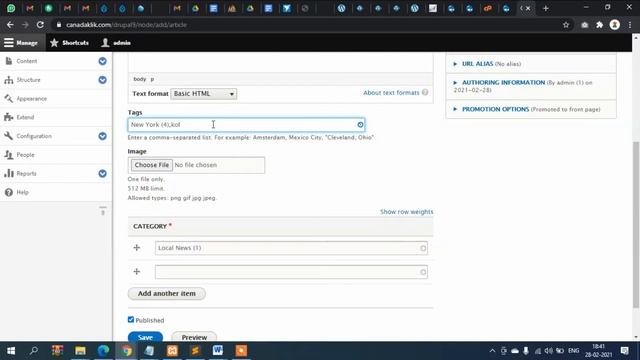This screenshot has width=640, height=360.
Task: Grab the empty category row drag handle
Action: coord(137,271)
